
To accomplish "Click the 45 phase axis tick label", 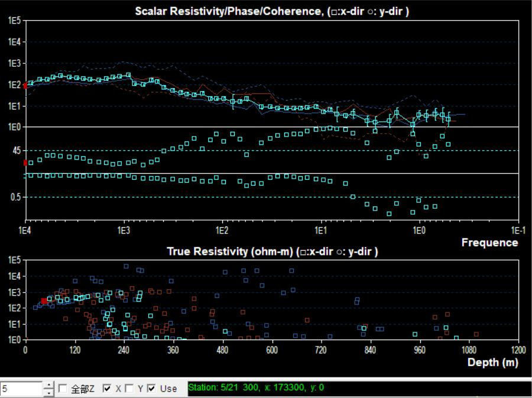I will (x=15, y=151).
